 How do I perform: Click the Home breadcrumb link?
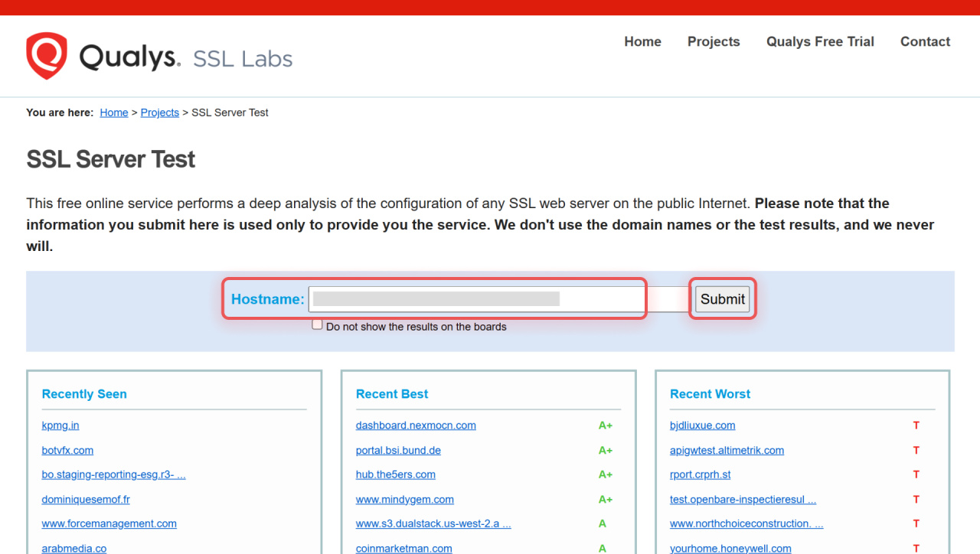(114, 112)
